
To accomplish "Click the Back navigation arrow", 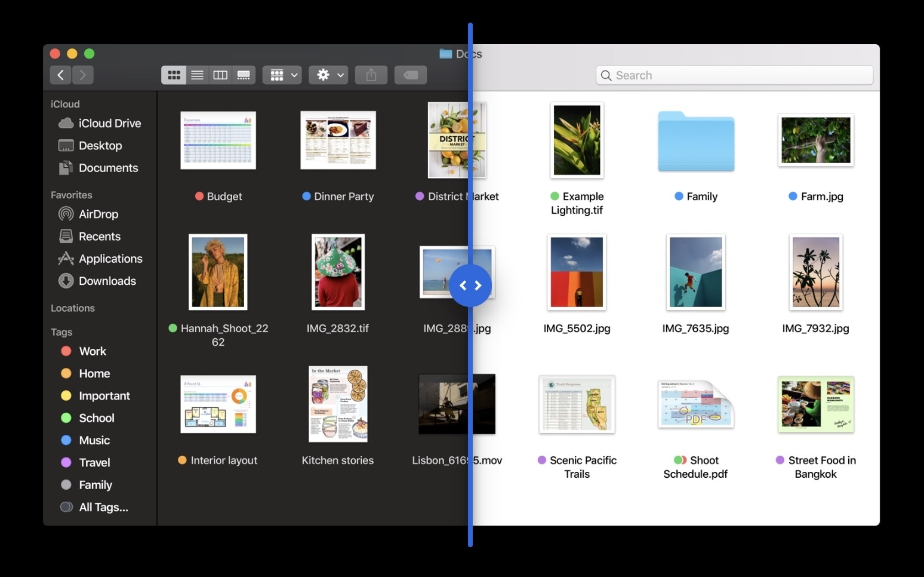I will [60, 75].
